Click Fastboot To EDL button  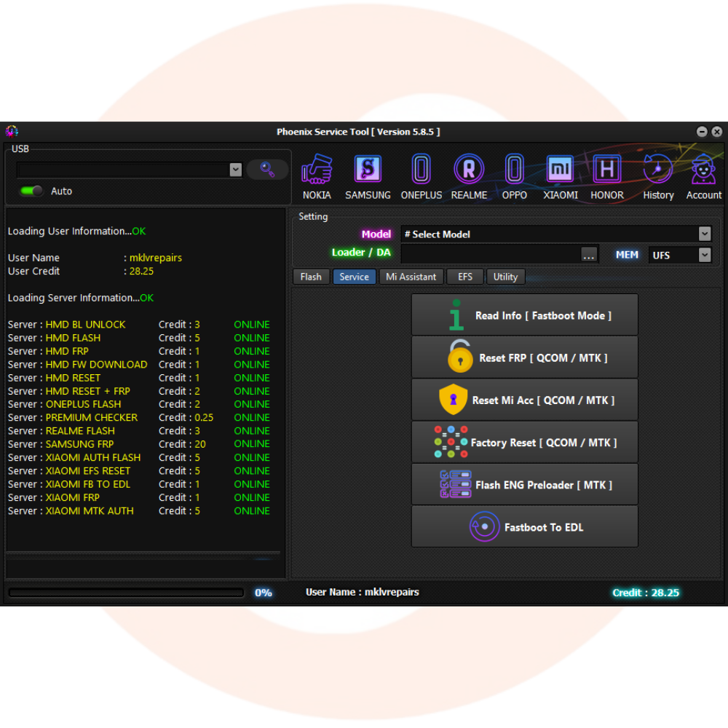[525, 526]
